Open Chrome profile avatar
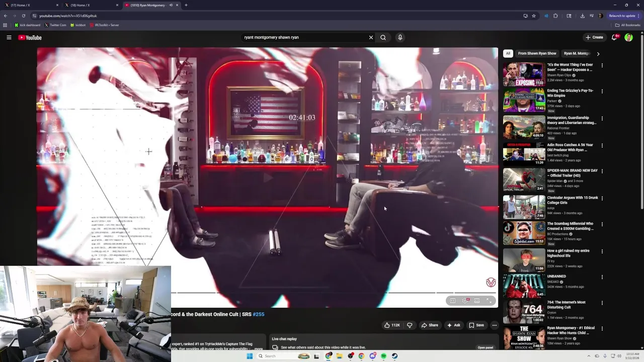Viewport: 644px width, 362px height. [x=600, y=16]
